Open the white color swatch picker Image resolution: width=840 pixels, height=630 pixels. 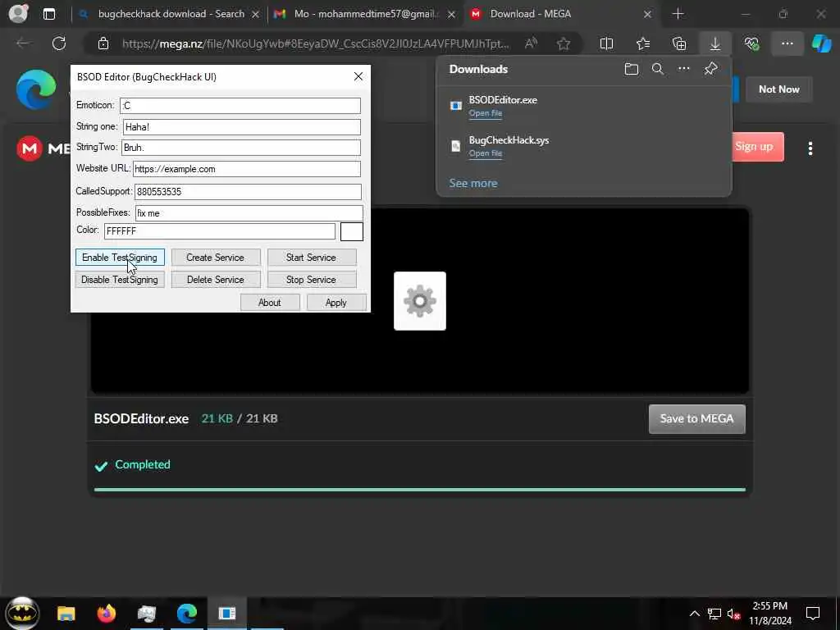351,231
